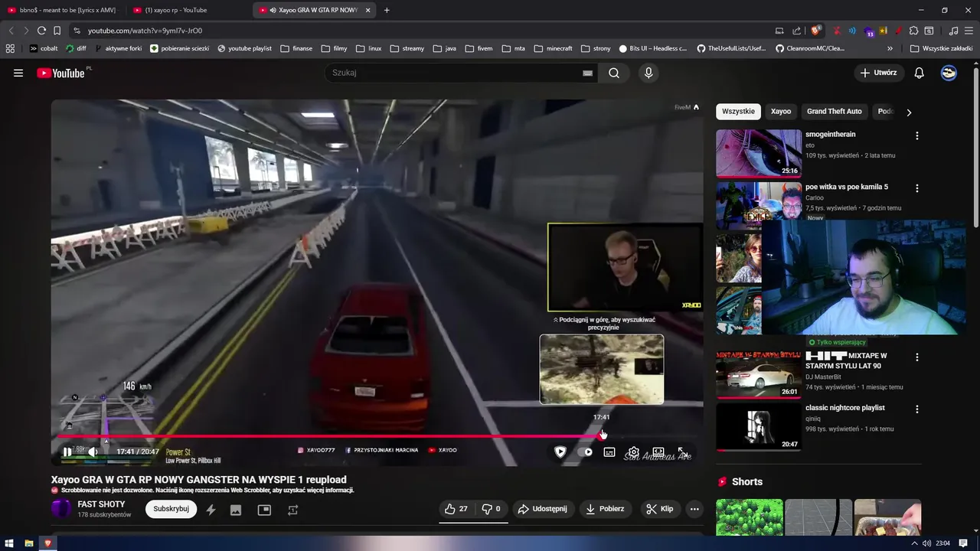Click the shield extension icon in player
This screenshot has width=980, height=551.
[560, 452]
